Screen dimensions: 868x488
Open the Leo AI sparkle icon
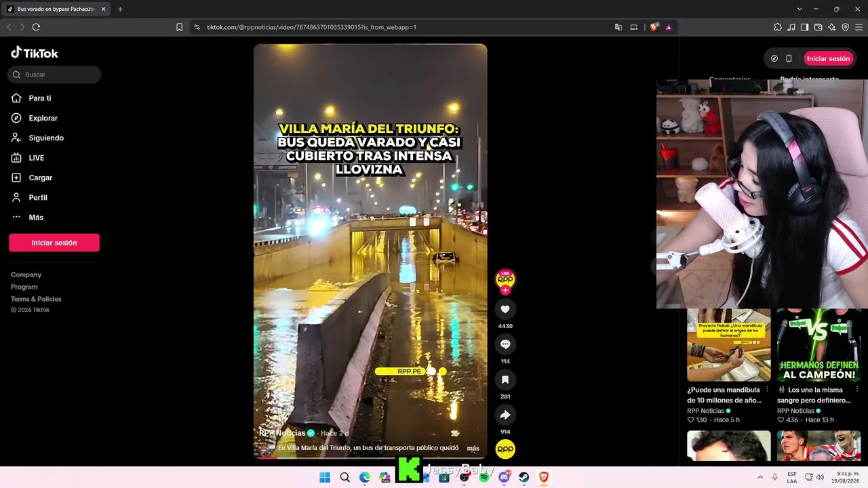[x=832, y=27]
